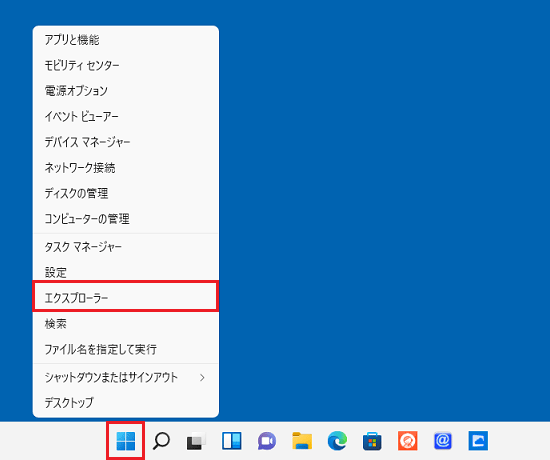Choose 電源オプション in the menu
Screen dimensions: 550x460
(x=126, y=91)
